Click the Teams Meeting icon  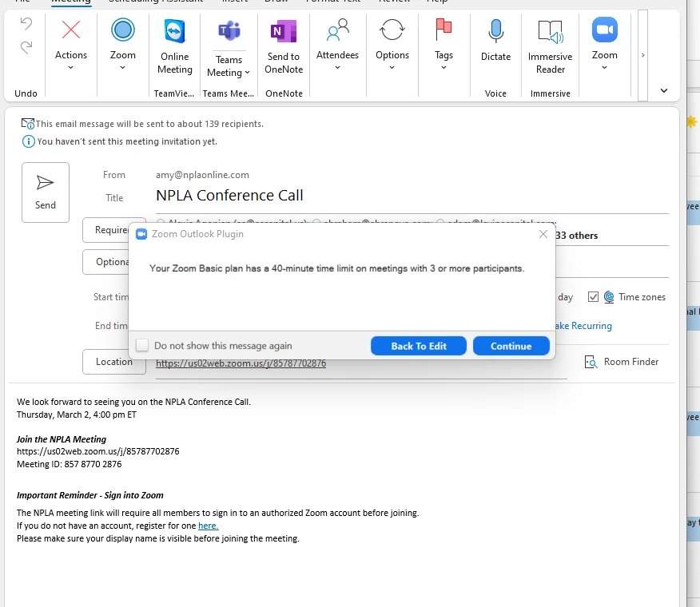click(229, 31)
